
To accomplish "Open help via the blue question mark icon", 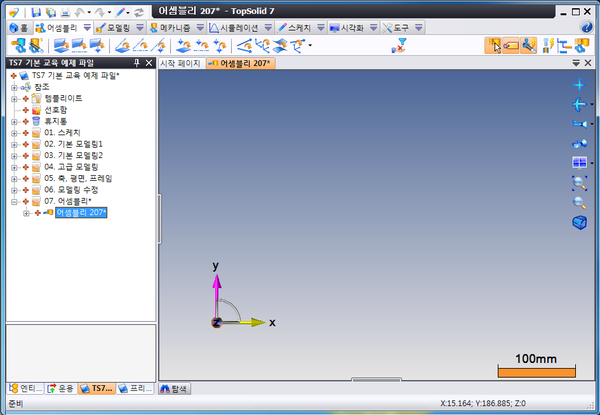I will pos(586,27).
